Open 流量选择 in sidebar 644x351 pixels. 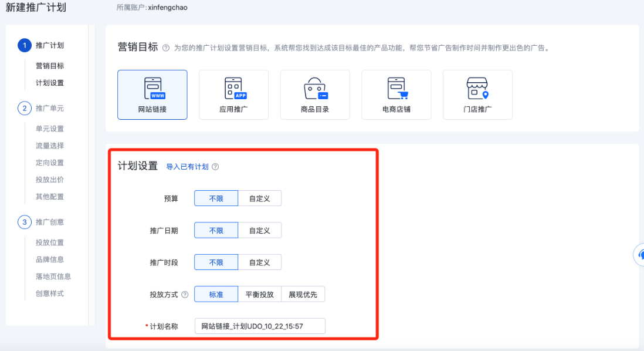50,146
